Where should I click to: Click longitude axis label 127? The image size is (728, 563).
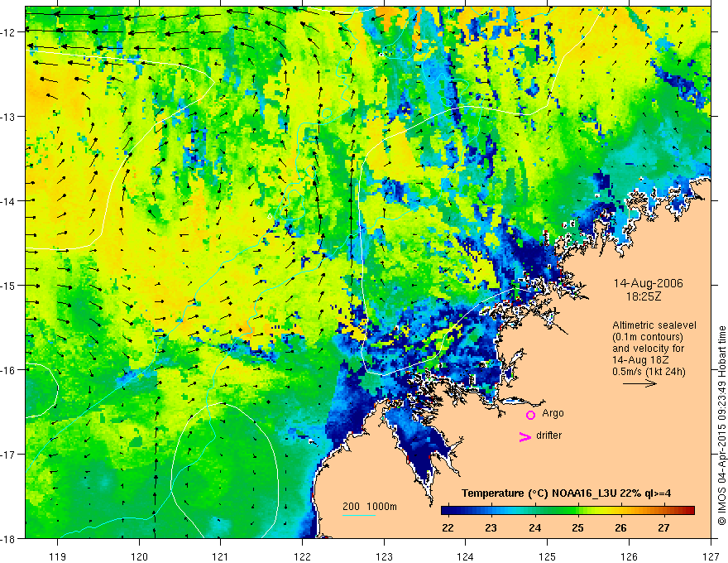[711, 556]
